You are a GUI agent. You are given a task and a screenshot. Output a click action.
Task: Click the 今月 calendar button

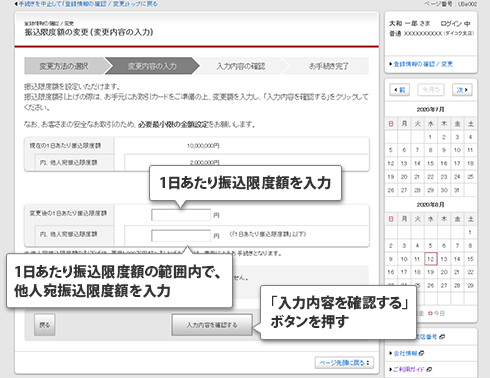pyautogui.click(x=431, y=90)
